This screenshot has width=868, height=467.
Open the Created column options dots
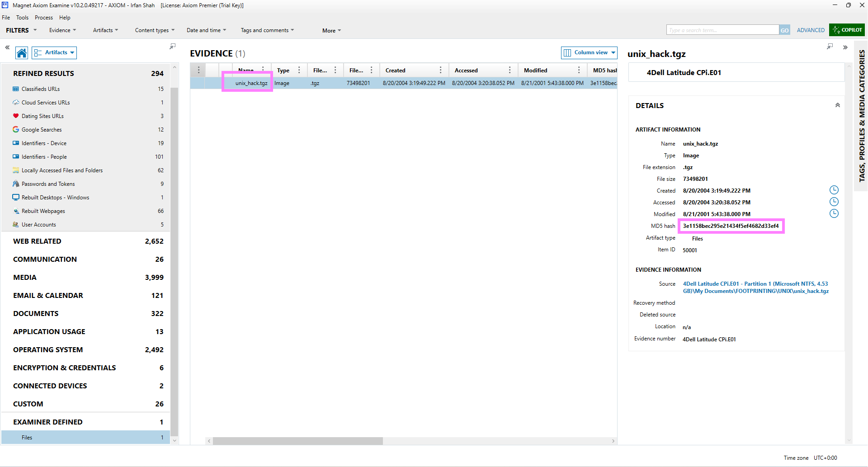[x=441, y=70]
